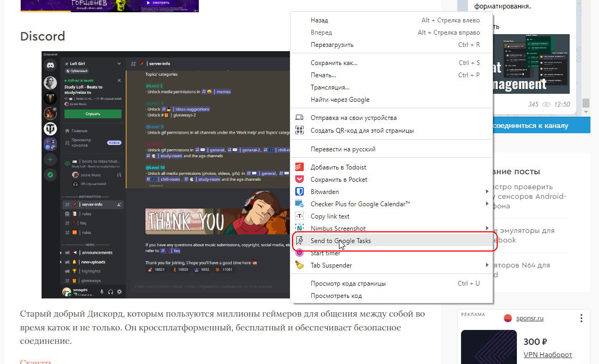Click the Discord heading text

pyautogui.click(x=43, y=36)
